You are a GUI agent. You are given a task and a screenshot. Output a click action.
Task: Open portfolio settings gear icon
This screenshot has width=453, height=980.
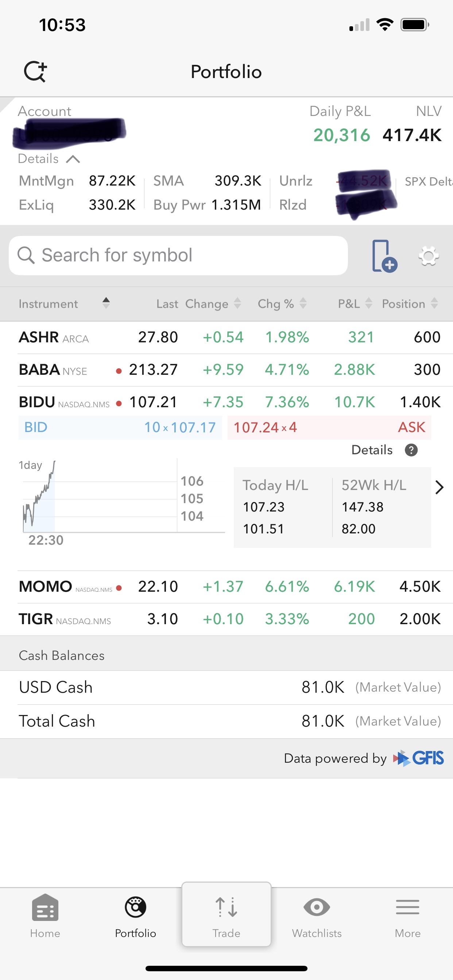429,256
